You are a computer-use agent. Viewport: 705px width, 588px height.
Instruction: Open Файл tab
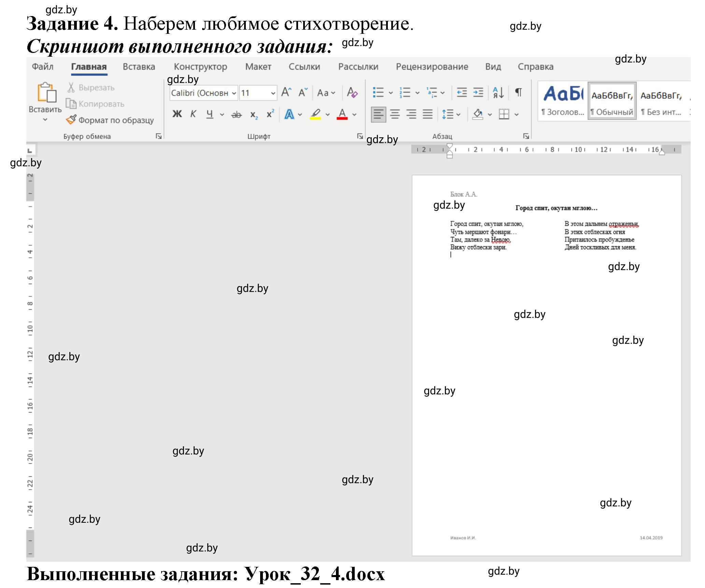[x=43, y=67]
